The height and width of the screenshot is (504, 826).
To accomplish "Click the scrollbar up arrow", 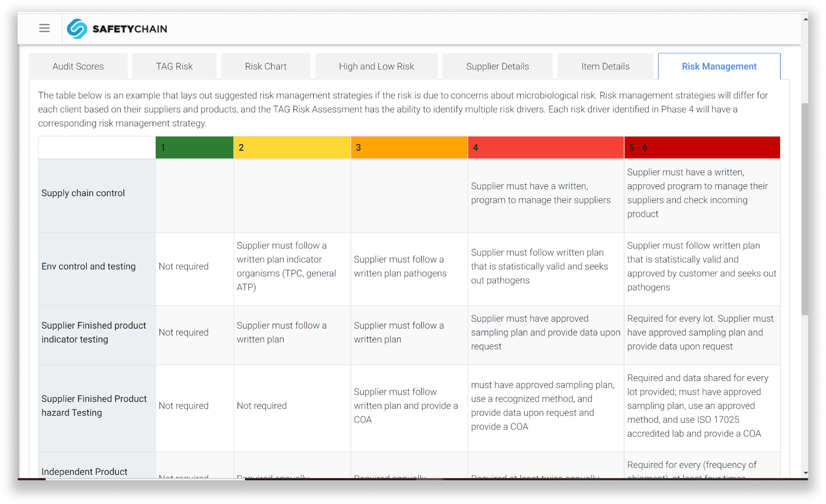I will point(805,19).
